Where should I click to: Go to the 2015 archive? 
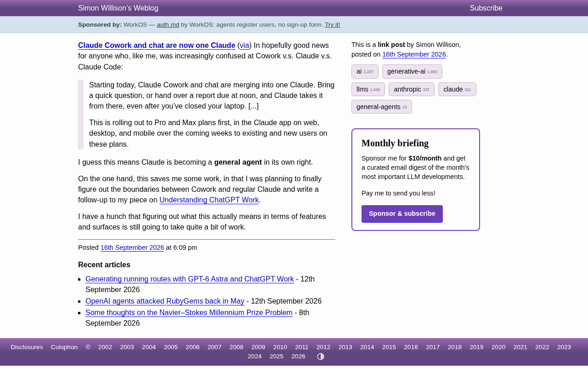[x=389, y=347]
